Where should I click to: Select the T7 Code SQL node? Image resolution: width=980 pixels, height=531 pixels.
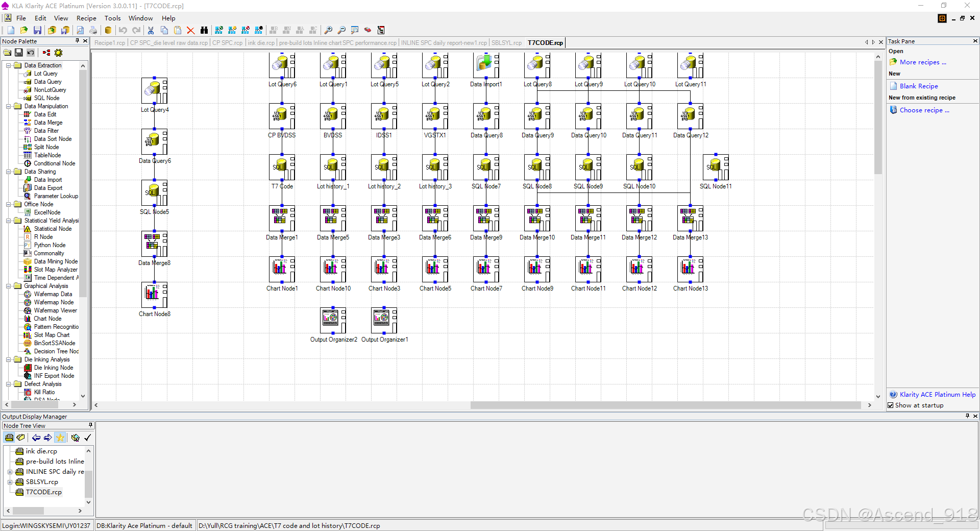click(282, 167)
